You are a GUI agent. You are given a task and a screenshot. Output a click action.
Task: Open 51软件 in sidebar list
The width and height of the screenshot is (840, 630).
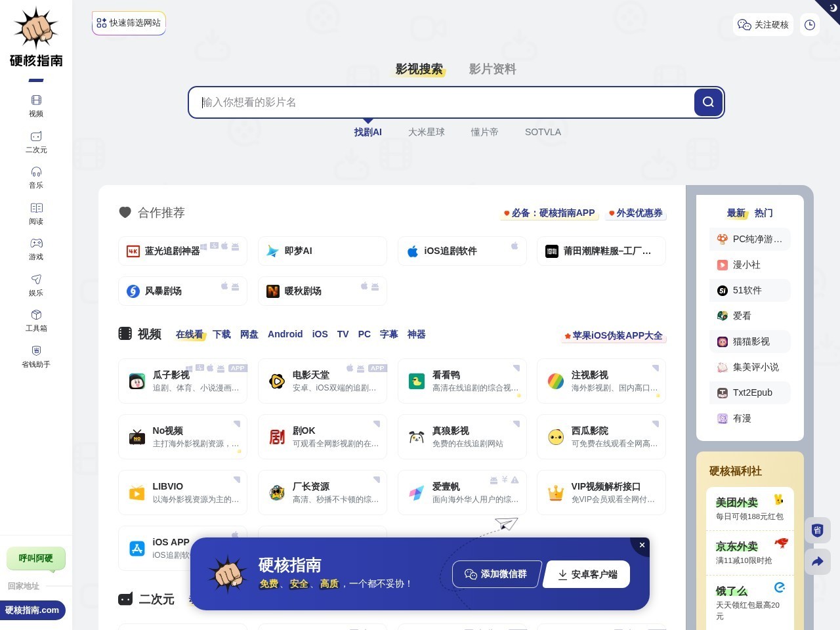[749, 291]
